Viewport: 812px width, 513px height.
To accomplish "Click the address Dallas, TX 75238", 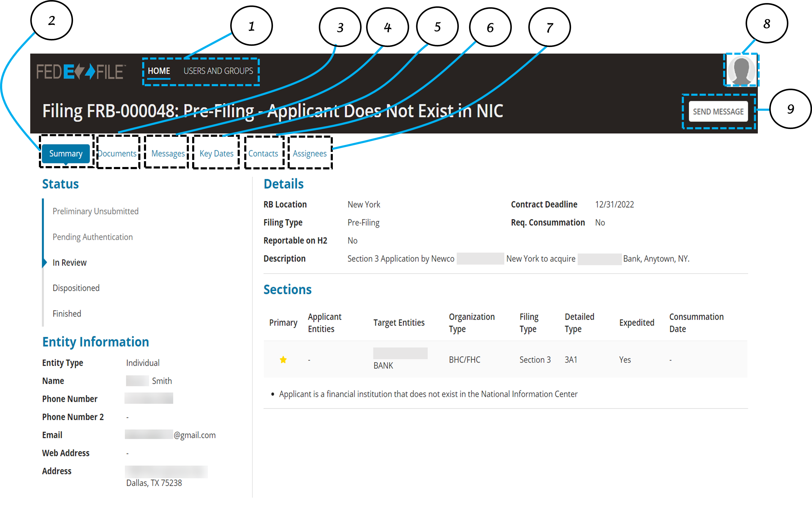I will [x=154, y=483].
